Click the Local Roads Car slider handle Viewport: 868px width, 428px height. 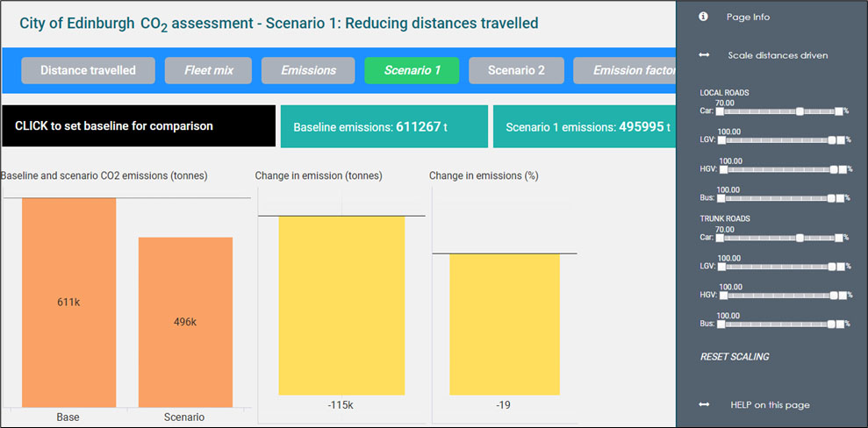[800, 111]
